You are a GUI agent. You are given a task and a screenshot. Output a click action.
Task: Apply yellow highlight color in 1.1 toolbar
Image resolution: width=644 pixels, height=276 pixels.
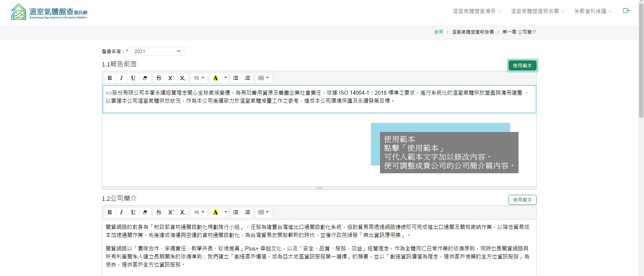tap(216, 78)
